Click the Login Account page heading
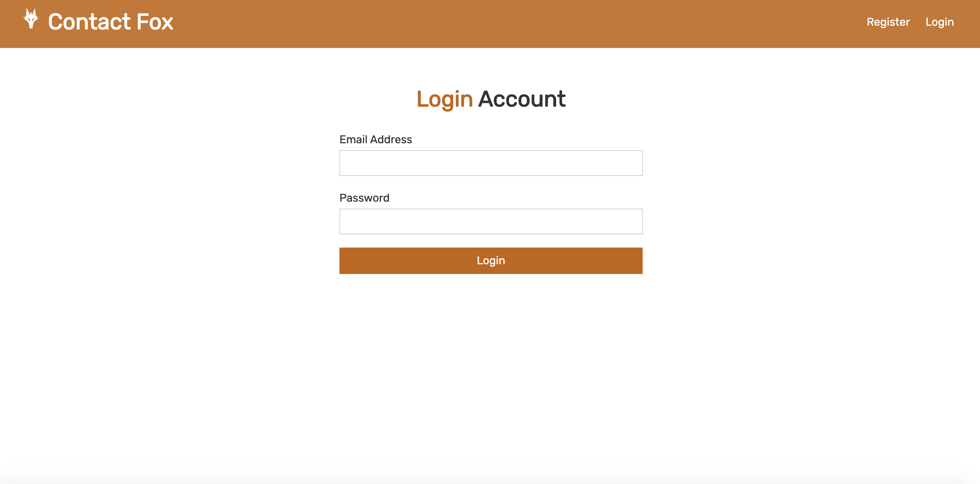Image resolution: width=980 pixels, height=484 pixels. pyautogui.click(x=491, y=99)
